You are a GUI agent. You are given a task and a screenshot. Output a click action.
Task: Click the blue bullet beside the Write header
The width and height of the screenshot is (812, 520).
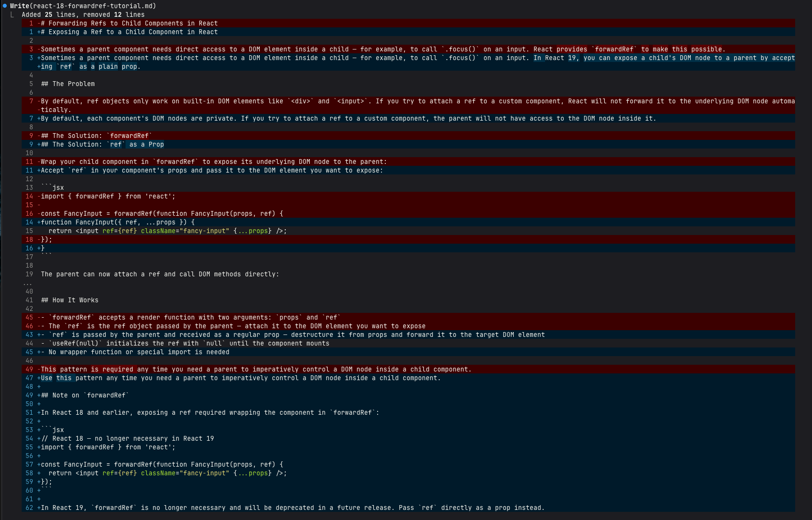coord(5,6)
